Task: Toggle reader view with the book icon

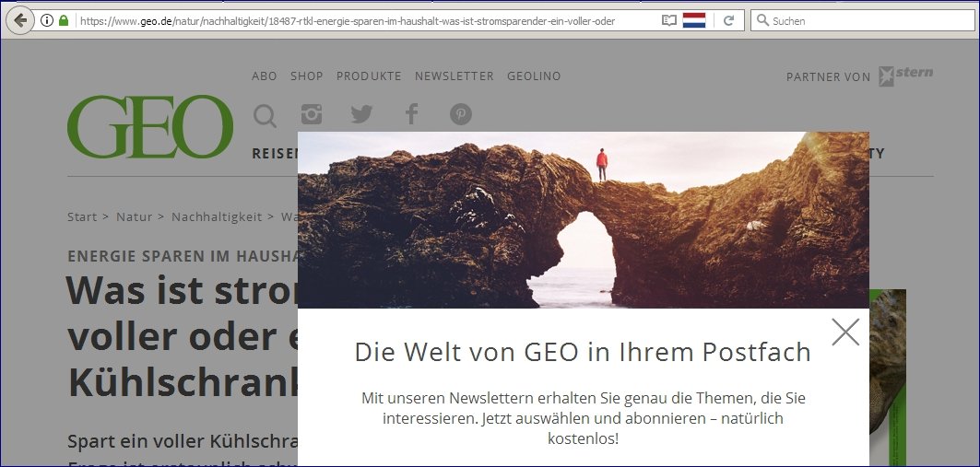Action: point(668,20)
